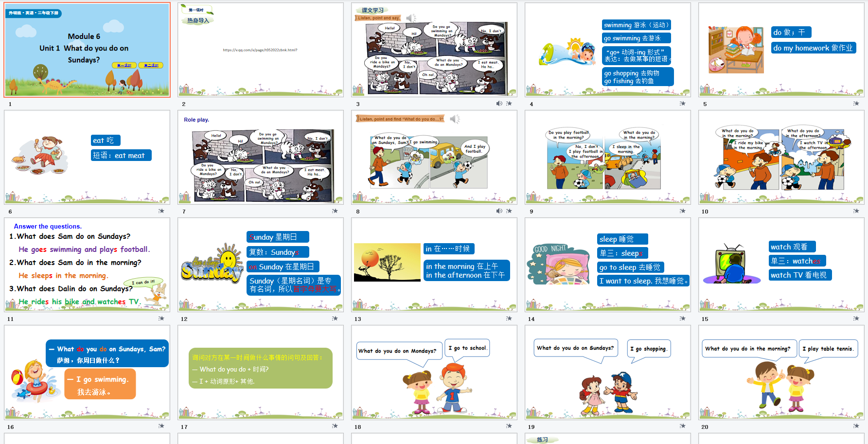Screen dimensions: 868x444
Task: Select slide 2 with the video link
Action: click(x=261, y=50)
